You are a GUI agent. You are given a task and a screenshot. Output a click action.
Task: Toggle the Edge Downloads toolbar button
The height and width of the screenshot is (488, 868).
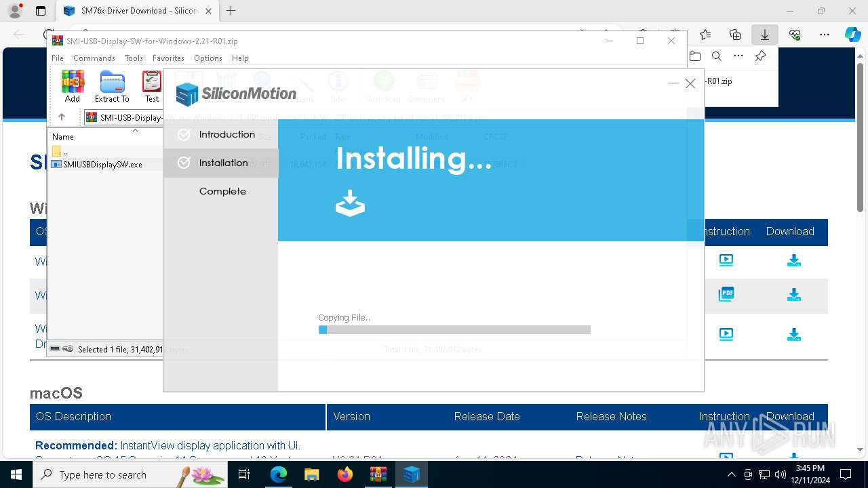(x=764, y=35)
